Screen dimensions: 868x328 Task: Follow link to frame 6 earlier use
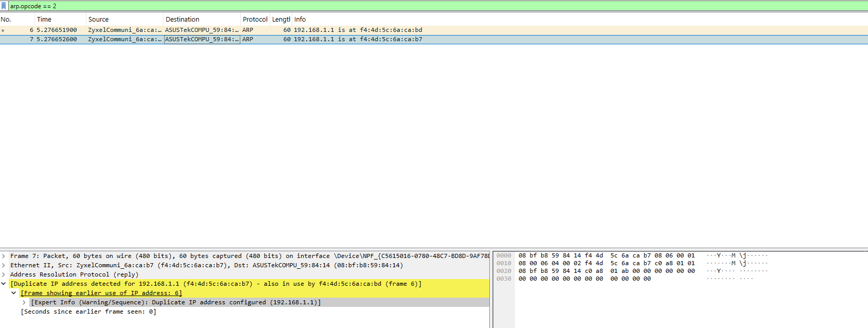point(101,293)
